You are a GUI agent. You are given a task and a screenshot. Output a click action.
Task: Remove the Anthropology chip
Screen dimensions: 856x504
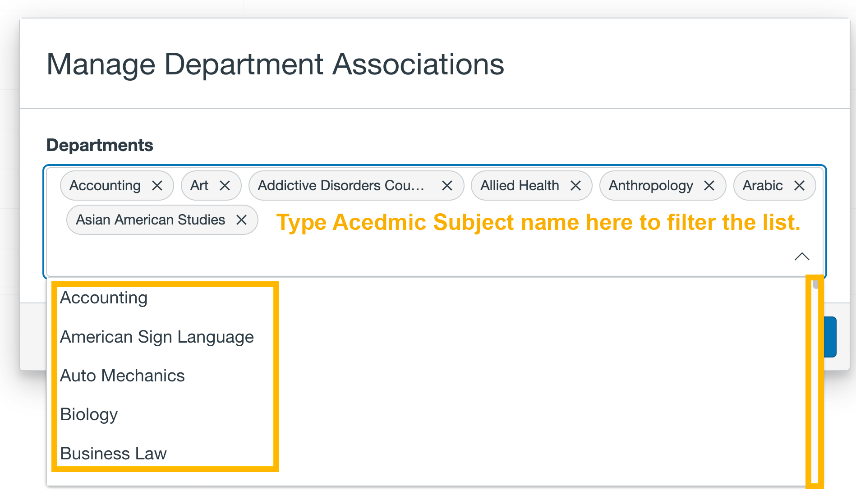(709, 186)
